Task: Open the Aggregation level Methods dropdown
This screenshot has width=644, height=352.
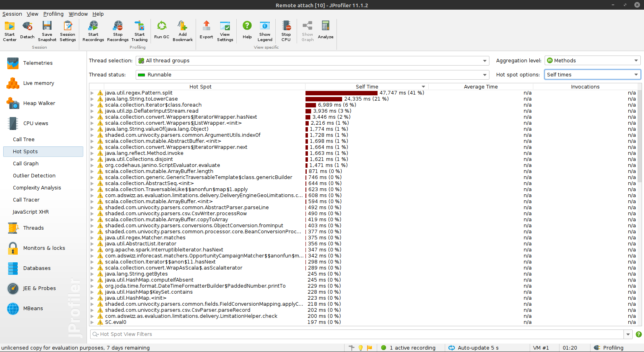Action: 592,61
